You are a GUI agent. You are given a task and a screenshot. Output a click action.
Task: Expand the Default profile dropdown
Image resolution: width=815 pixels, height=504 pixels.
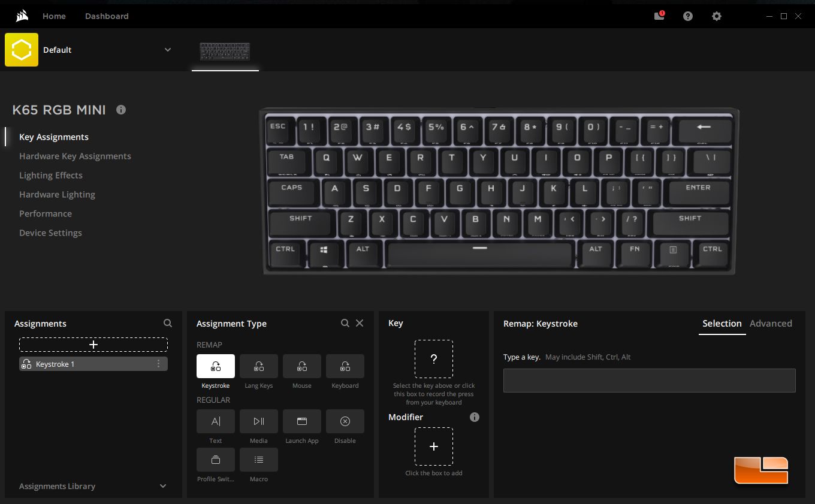(x=168, y=50)
